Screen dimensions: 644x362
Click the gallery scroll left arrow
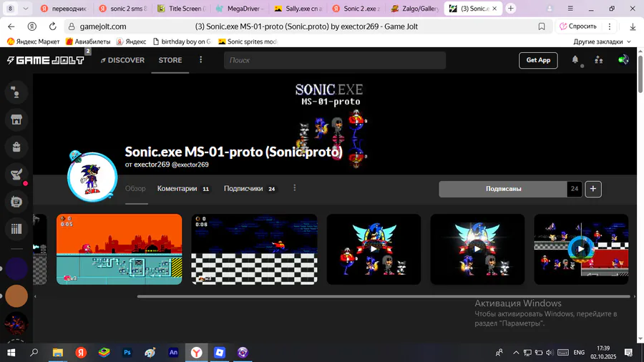[x=35, y=296]
